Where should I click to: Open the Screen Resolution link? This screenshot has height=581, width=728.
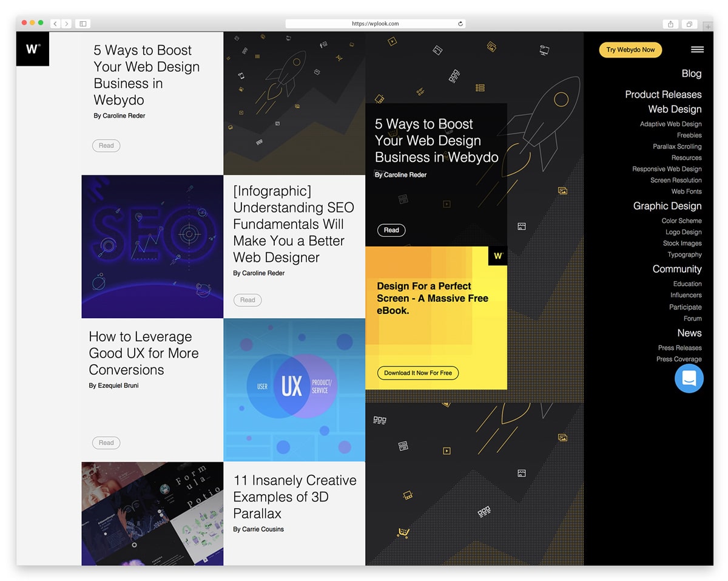pyautogui.click(x=676, y=180)
